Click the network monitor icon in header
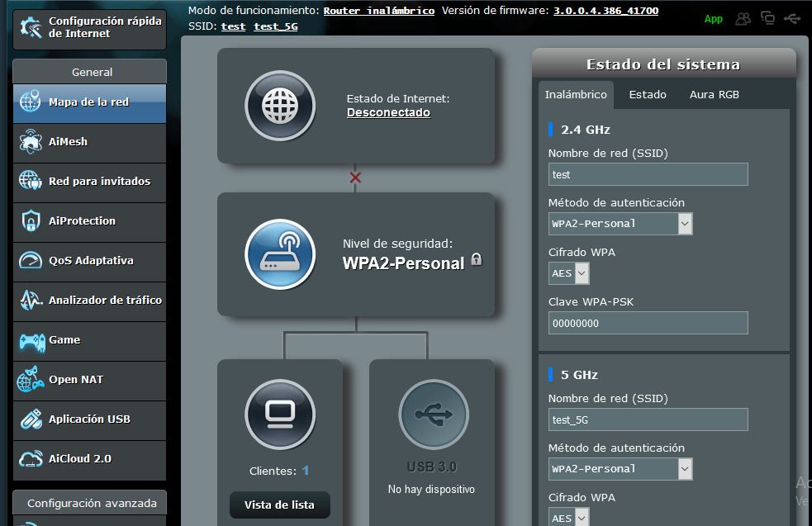 point(767,18)
